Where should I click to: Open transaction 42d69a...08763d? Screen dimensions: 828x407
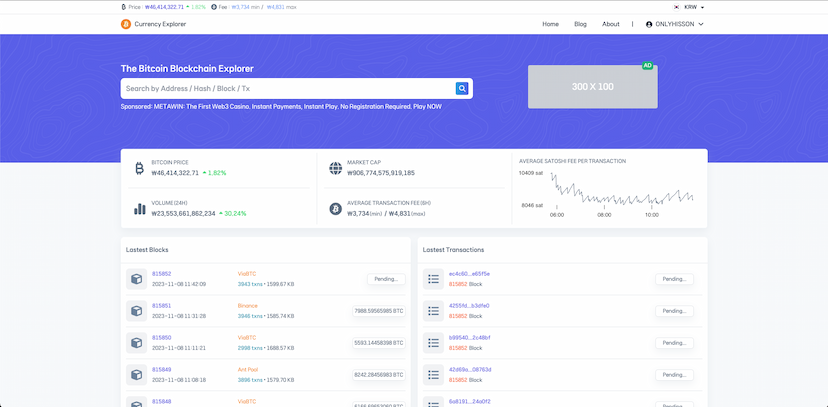point(470,370)
